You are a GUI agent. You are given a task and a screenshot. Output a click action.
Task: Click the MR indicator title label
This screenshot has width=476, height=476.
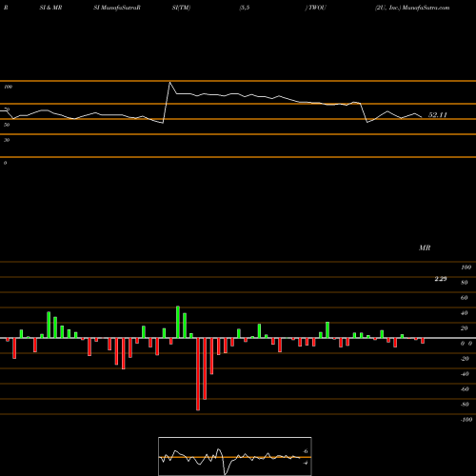tap(425, 248)
